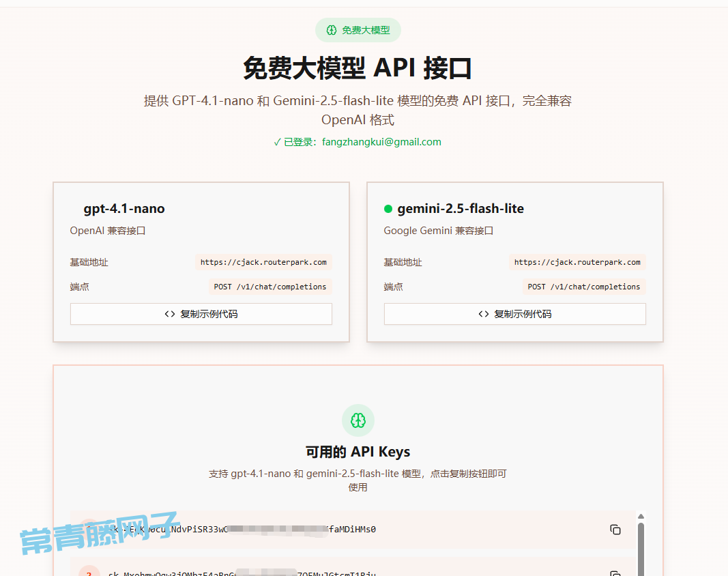The height and width of the screenshot is (576, 728).
Task: Click the numbered badge 2 in the key list
Action: tap(89, 573)
